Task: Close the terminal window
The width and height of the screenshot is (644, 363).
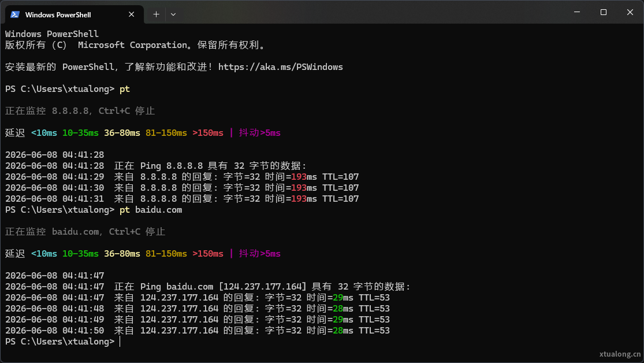Action: 630,12
